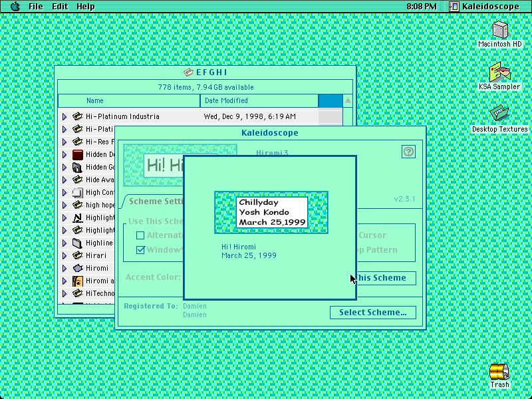Screen dimensions: 532x399
Task: Expand the Hi-Res F folder triangle
Action: point(65,142)
